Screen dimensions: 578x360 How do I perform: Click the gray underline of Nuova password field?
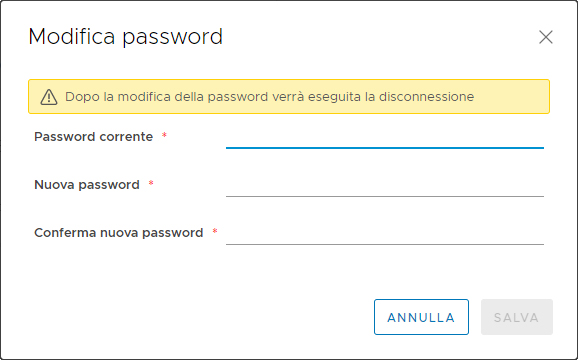385,196
